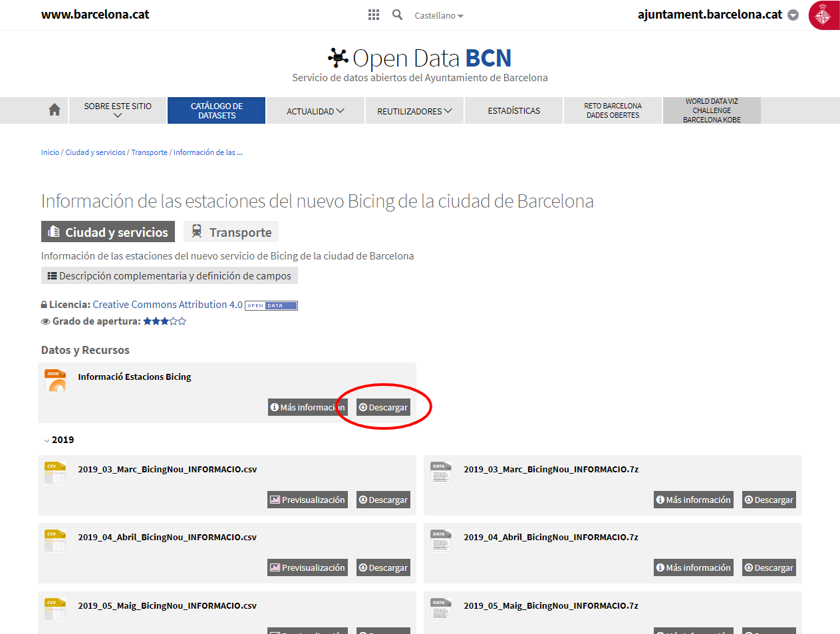Viewport: 840px width, 634px height.
Task: Expand the Actualidad menu
Action: pyautogui.click(x=315, y=111)
